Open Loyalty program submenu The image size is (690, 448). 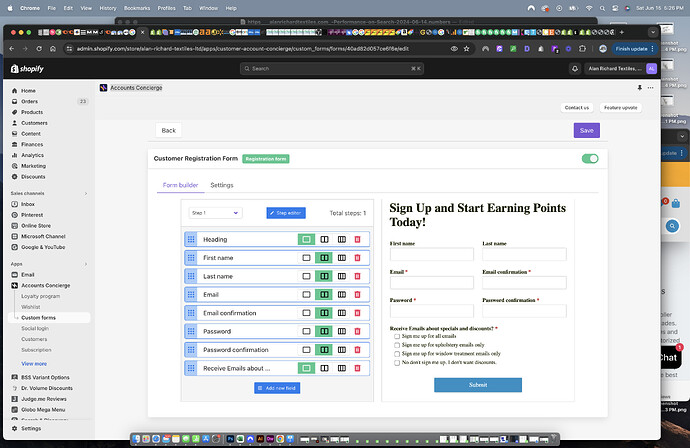click(40, 296)
